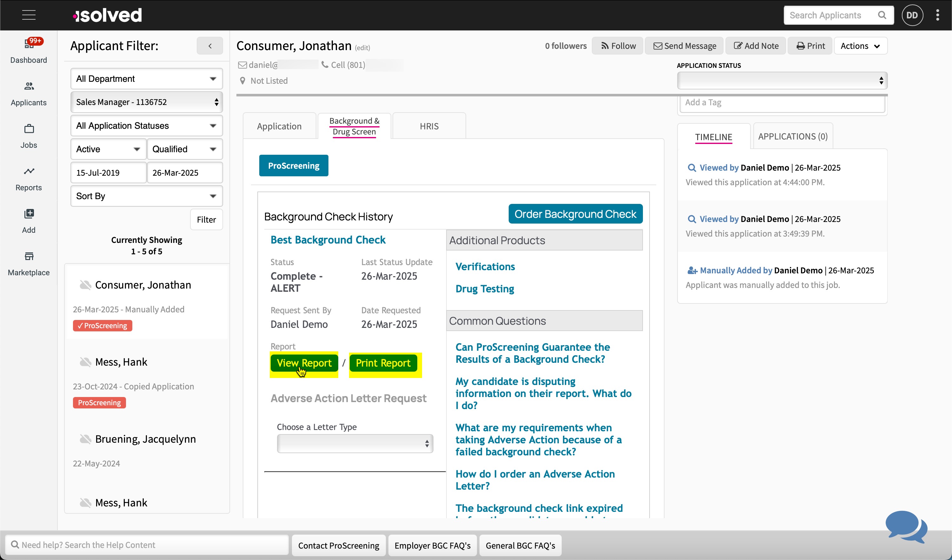Open the APPLICATIONS (0) tab

[793, 136]
